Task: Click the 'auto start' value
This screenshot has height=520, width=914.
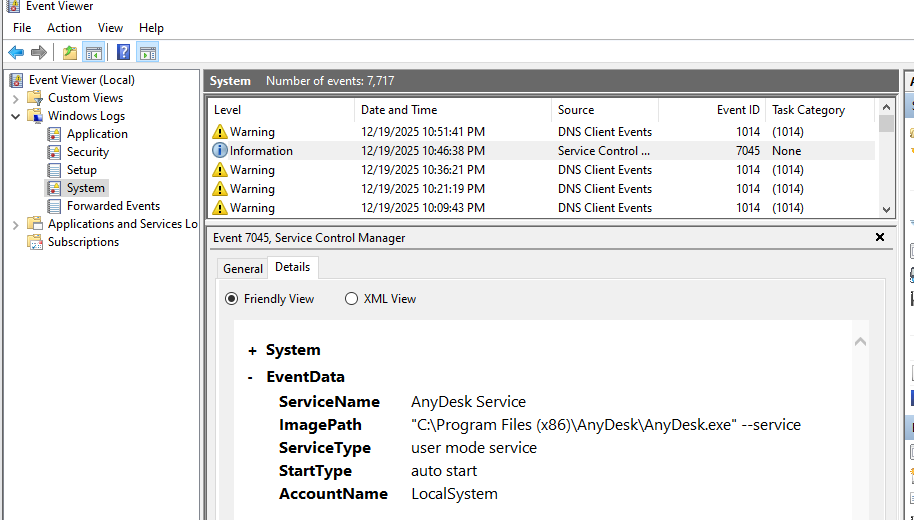Action: pyautogui.click(x=444, y=471)
